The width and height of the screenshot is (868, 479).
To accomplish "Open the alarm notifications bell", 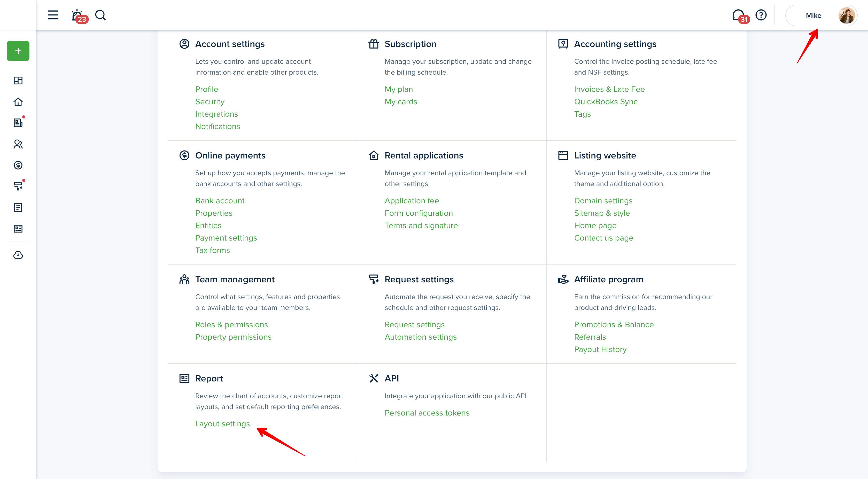I will tap(77, 15).
